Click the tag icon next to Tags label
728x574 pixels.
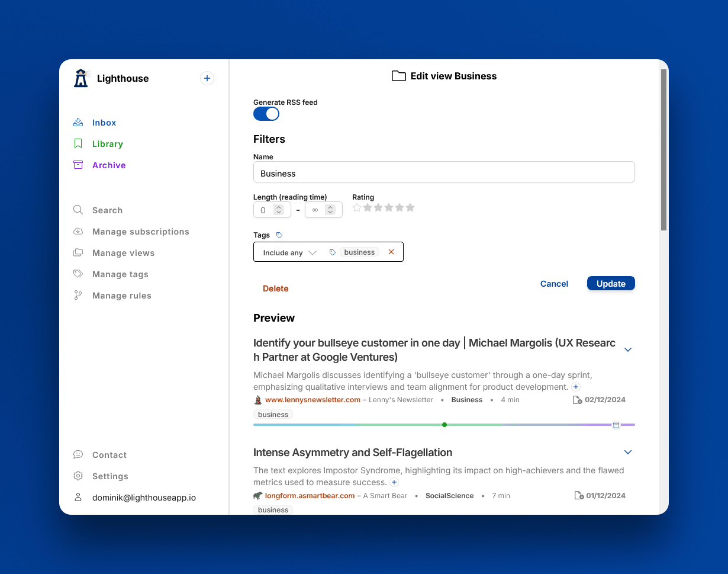[279, 235]
